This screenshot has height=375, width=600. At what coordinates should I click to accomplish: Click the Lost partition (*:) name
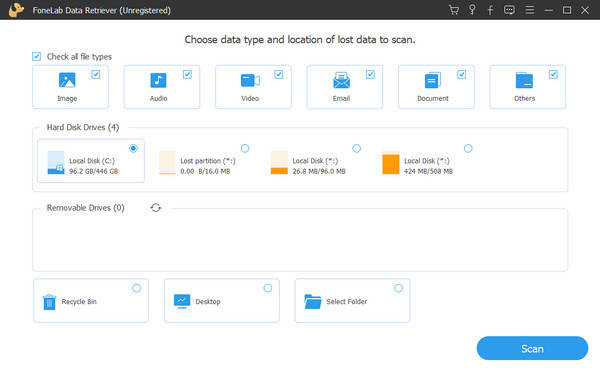[x=208, y=161]
